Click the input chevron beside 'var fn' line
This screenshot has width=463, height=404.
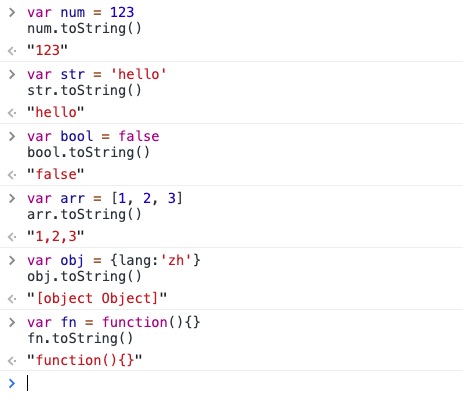point(12,322)
